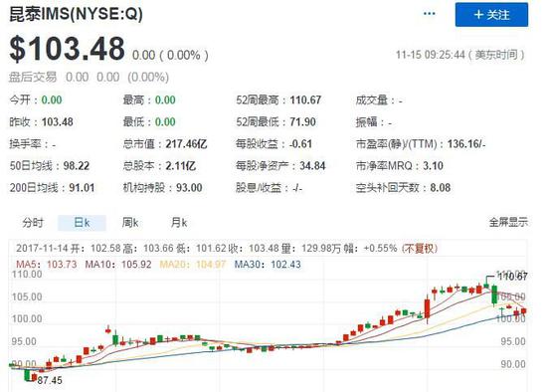Click the 市盈率 value 136.16/-
Viewport: 547px width, 392px height.
coord(466,144)
